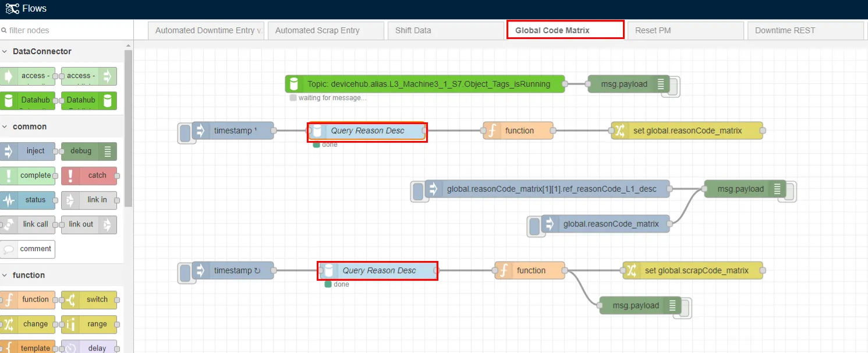Open the Automated Scrap Entry tab
Image resolution: width=868 pixels, height=353 pixels.
tap(326, 30)
